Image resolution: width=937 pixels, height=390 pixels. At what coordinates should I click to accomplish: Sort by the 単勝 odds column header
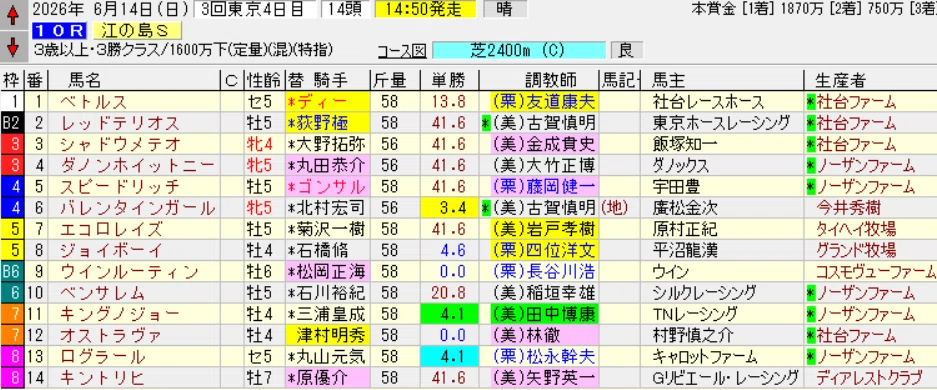tap(449, 81)
